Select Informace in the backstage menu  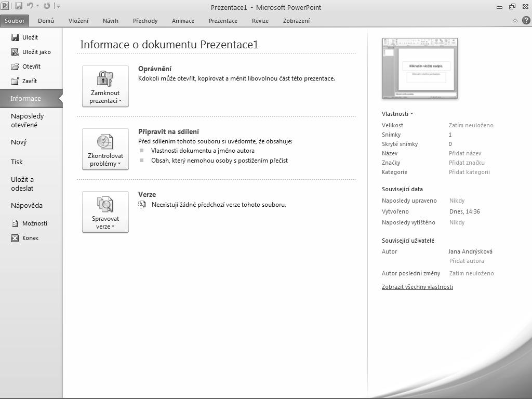pos(31,98)
